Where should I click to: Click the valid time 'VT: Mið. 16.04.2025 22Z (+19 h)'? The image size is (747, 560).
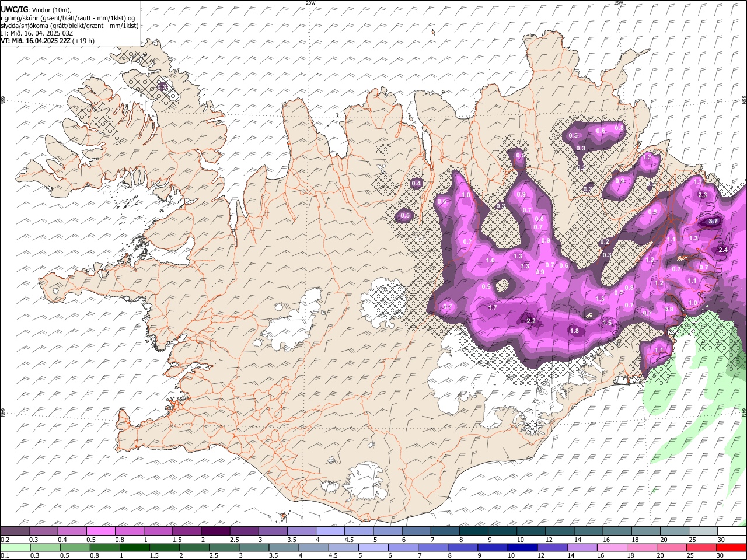point(47,41)
